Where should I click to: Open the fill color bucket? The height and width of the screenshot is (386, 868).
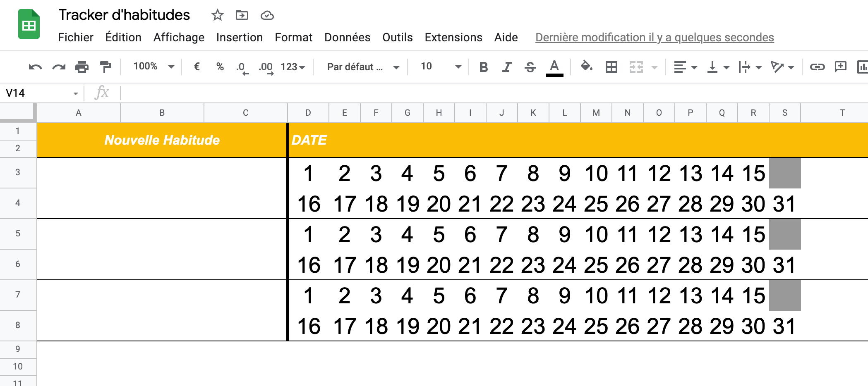click(587, 66)
